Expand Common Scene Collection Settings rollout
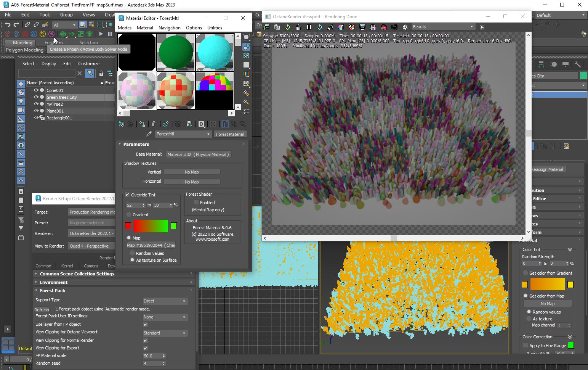This screenshot has width=588, height=370. pos(77,274)
